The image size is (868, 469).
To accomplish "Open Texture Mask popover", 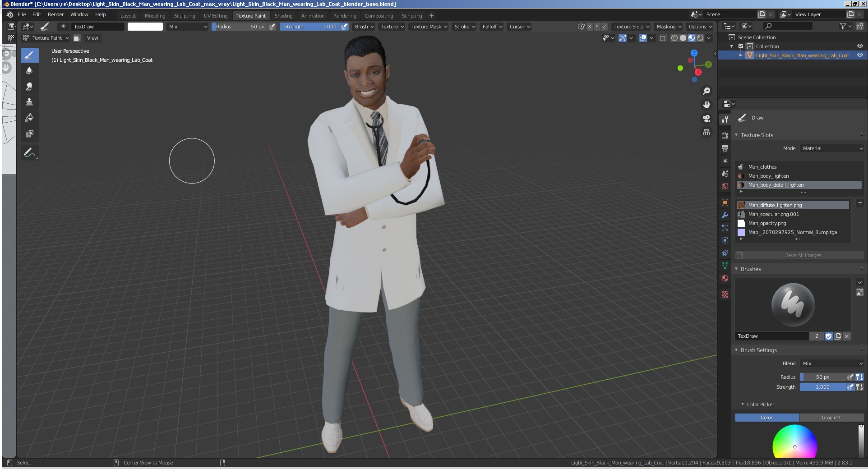I will 429,27.
